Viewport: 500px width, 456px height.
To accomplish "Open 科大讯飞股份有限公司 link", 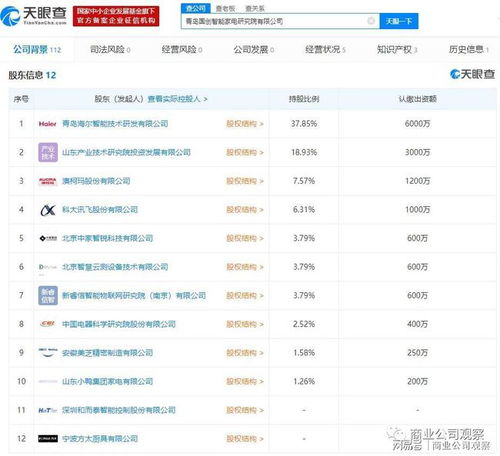I will [x=100, y=210].
